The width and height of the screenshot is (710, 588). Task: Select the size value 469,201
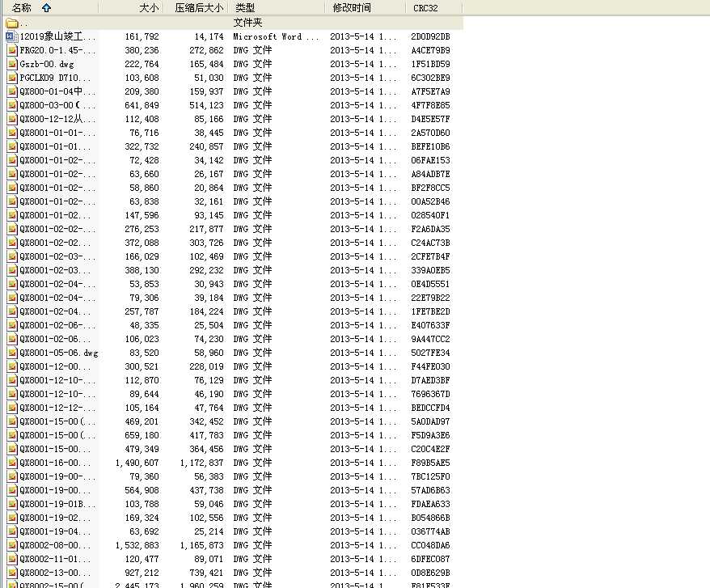pos(142,421)
